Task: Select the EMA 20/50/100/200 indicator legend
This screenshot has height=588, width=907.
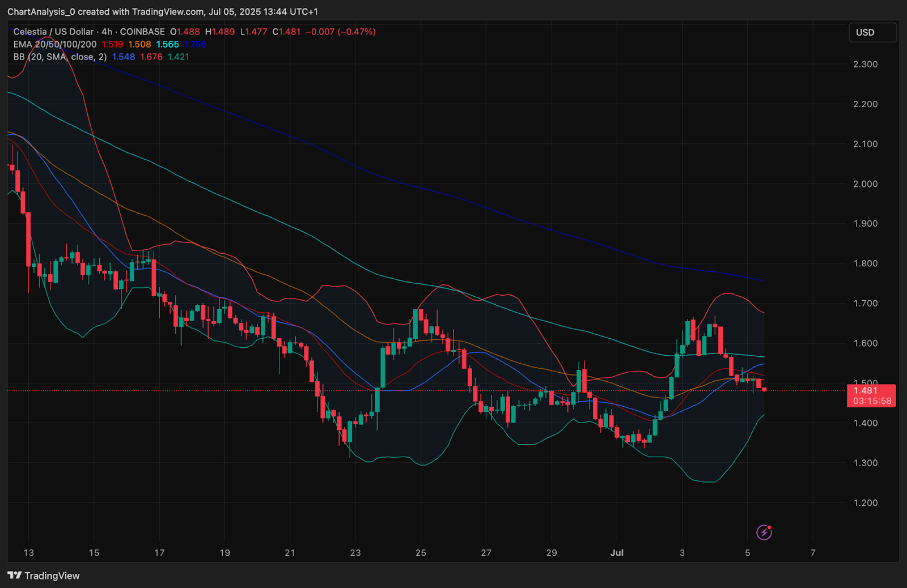Action: tap(55, 44)
